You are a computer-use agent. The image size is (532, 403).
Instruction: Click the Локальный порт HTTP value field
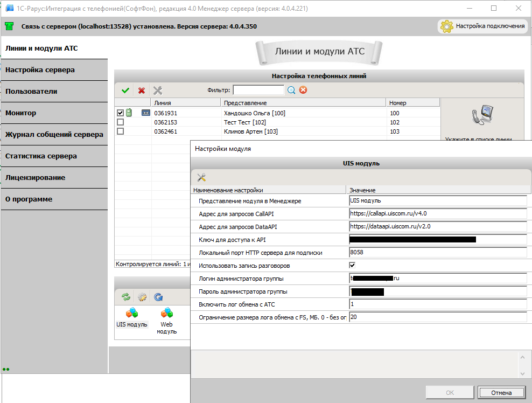point(437,252)
